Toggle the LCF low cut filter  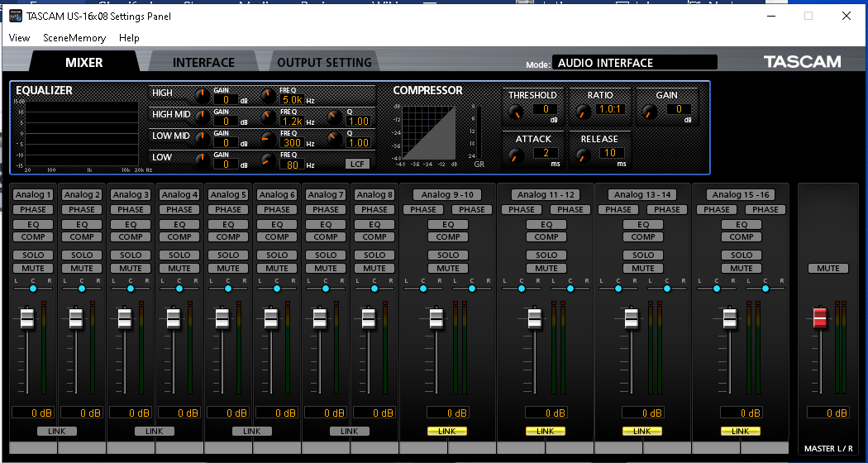[x=357, y=164]
